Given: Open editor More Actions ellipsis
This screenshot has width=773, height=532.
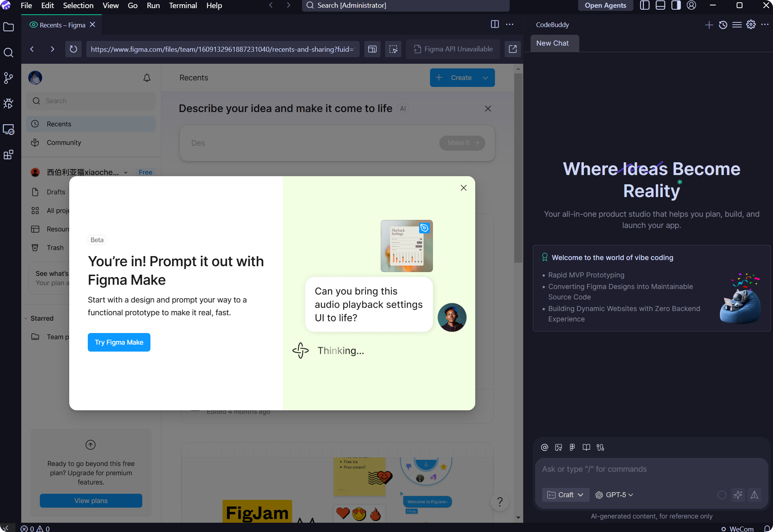Looking at the screenshot, I should pos(510,24).
